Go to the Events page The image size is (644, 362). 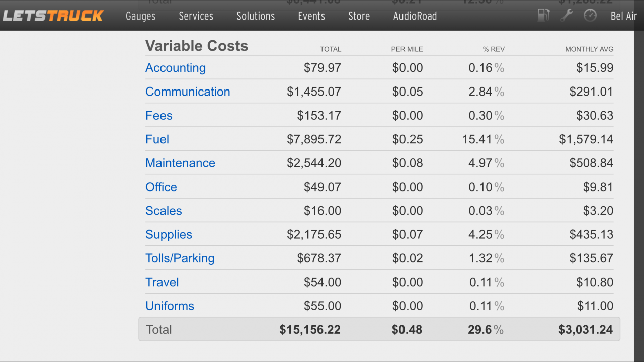pos(311,16)
